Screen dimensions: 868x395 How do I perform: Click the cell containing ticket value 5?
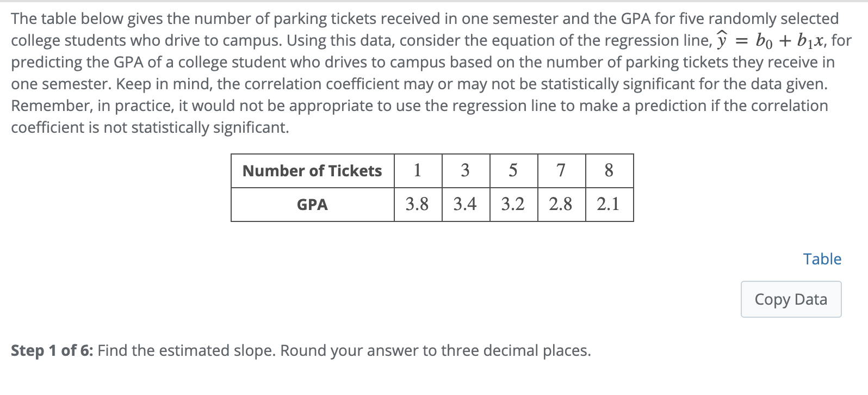512,171
